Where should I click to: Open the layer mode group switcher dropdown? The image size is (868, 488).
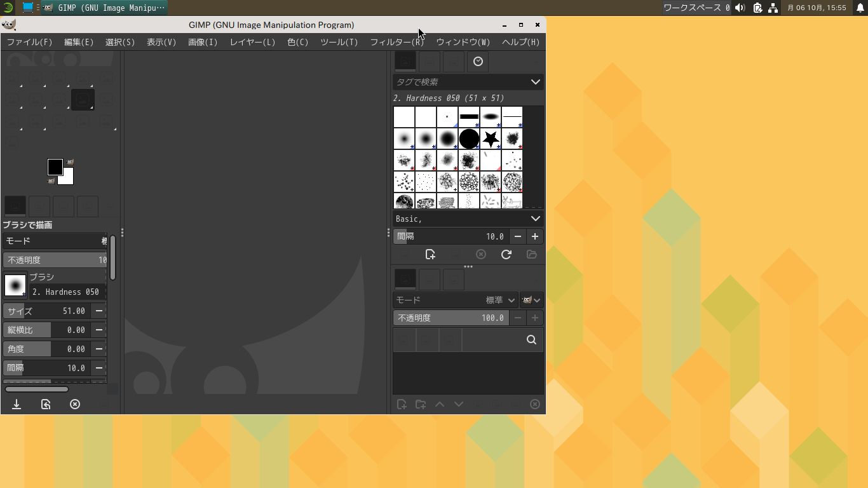tap(531, 300)
